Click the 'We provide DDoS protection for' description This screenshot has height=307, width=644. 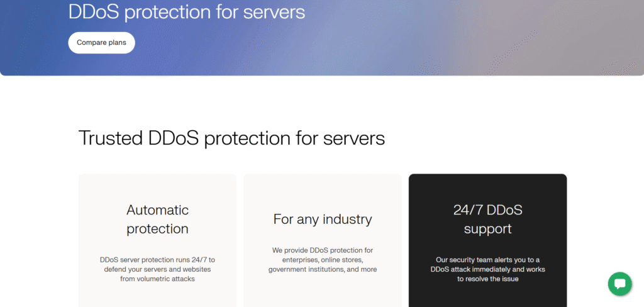click(322, 250)
